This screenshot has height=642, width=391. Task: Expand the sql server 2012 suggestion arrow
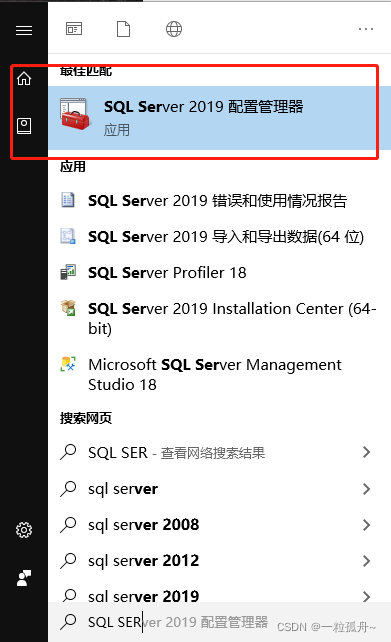click(x=366, y=561)
